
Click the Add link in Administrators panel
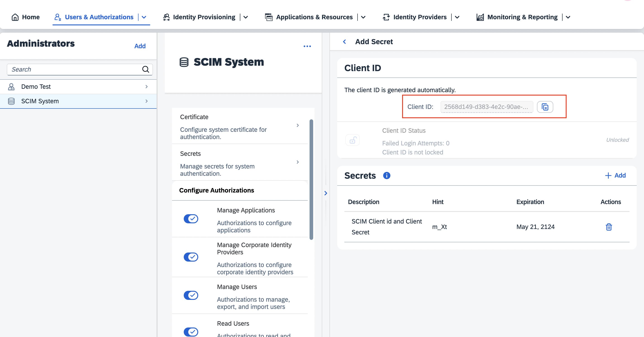click(x=140, y=46)
